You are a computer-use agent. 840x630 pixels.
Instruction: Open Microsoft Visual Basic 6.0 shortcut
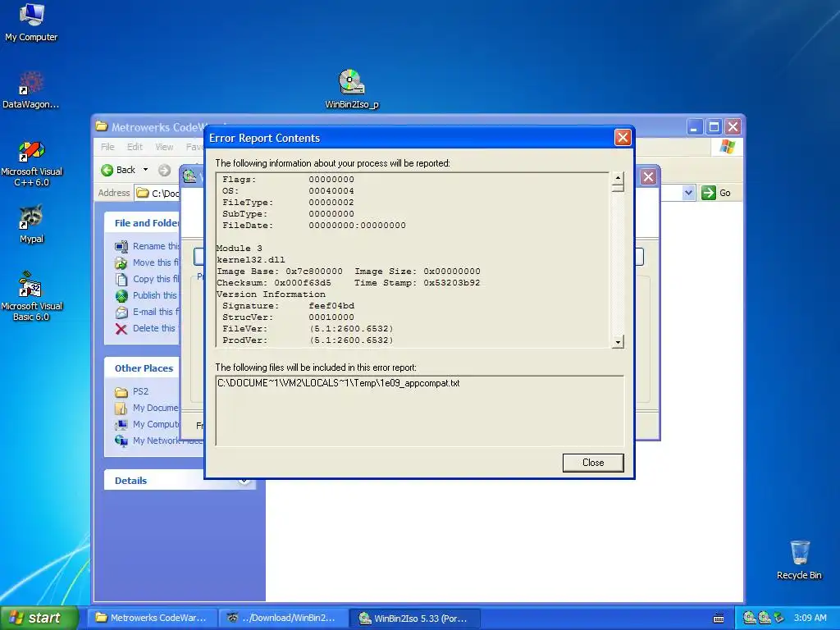[x=31, y=296]
